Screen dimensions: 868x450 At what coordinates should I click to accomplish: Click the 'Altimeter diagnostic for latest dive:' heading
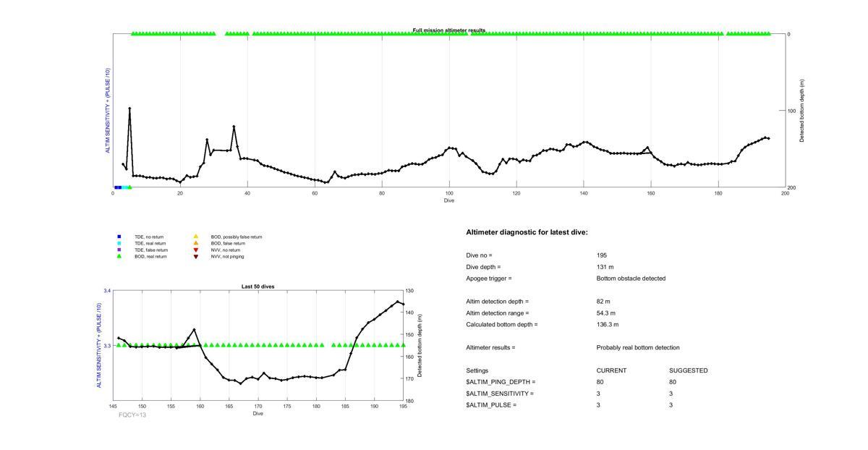[x=527, y=232]
